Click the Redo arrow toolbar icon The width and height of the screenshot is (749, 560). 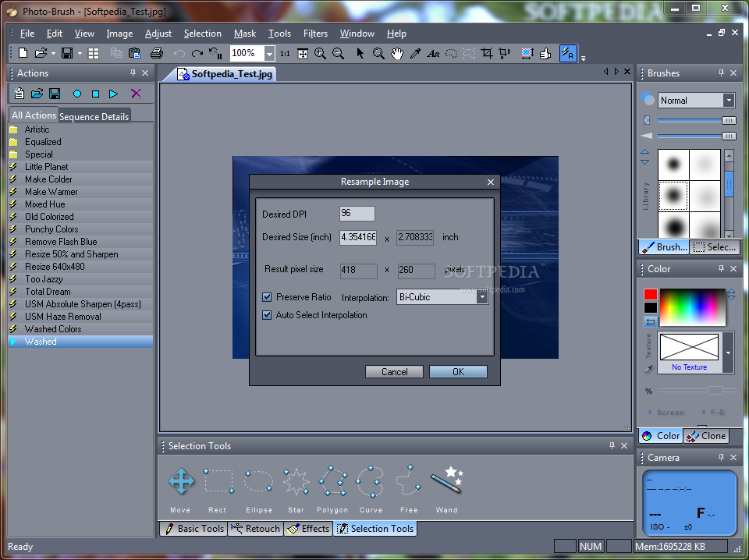[197, 53]
